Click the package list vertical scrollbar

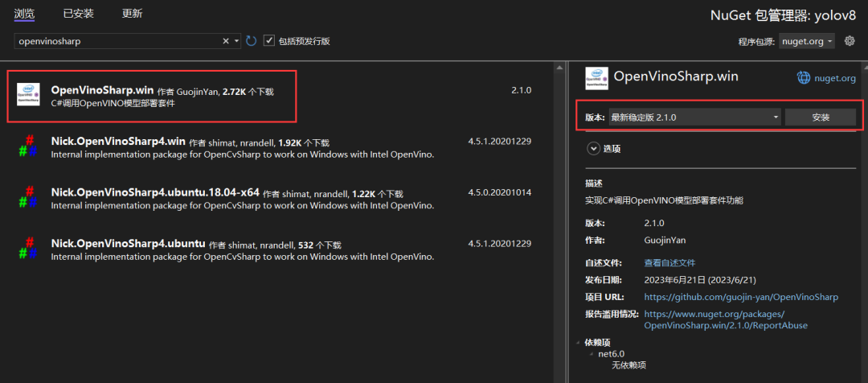(x=559, y=222)
